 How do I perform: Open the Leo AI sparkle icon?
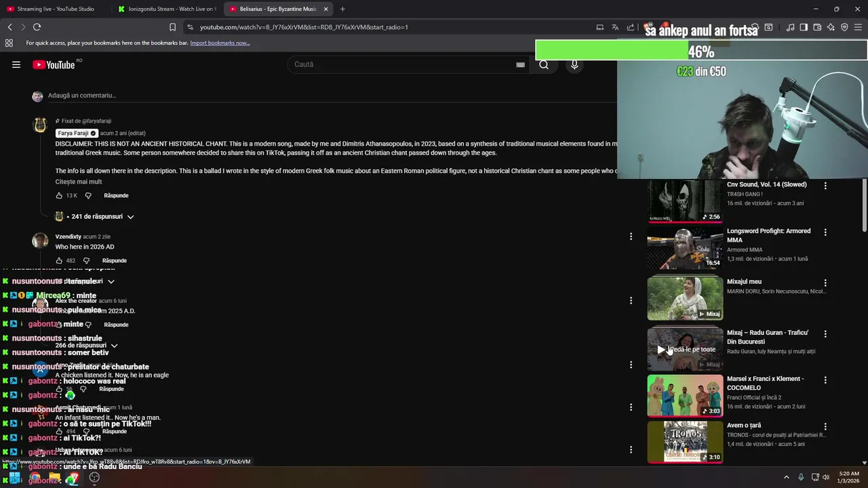coord(831,27)
